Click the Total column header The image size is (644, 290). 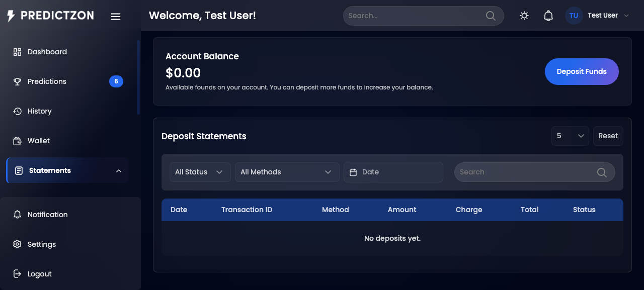529,210
